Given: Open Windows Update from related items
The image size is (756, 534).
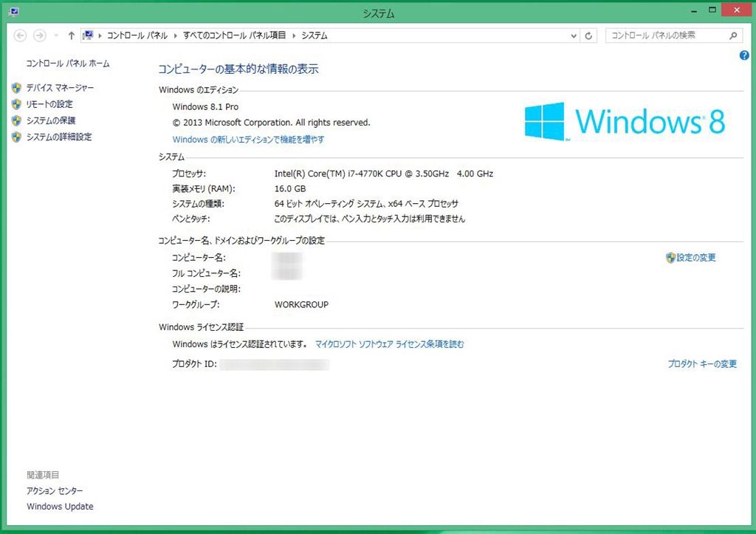Looking at the screenshot, I should click(x=60, y=507).
